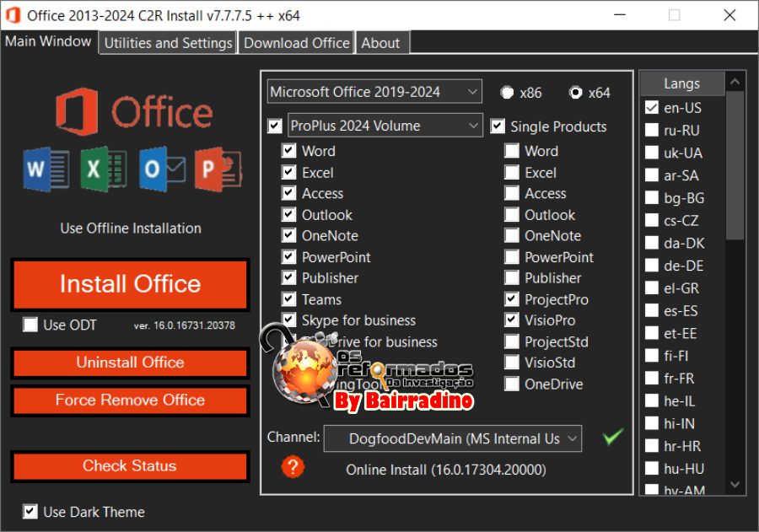Screen dimensions: 759x532
Task: Check the de-DE language
Action: click(x=652, y=266)
